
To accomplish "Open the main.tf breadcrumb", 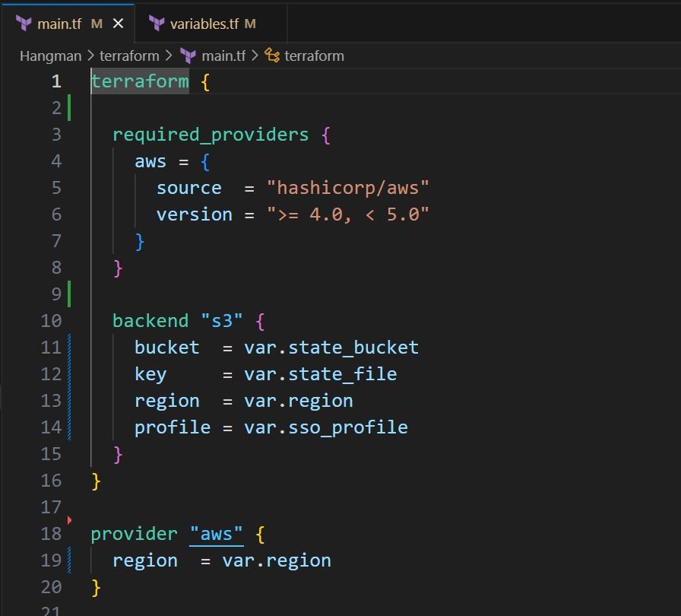I will (223, 56).
